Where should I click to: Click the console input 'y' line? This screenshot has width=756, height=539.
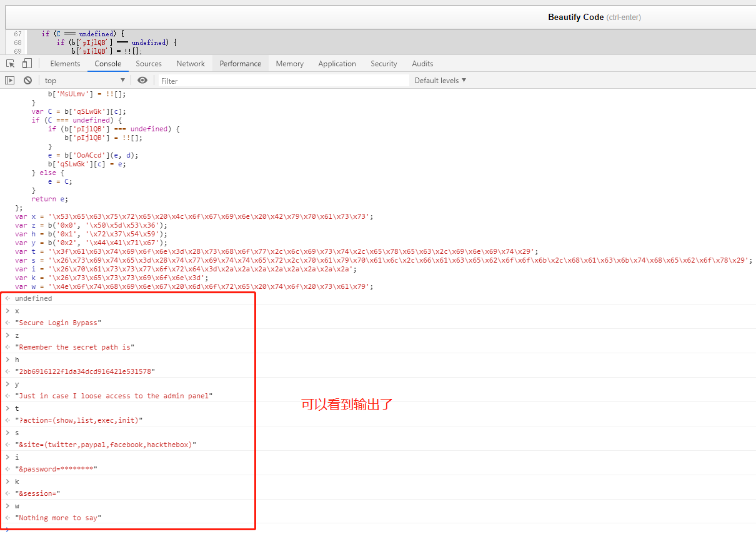coord(17,384)
